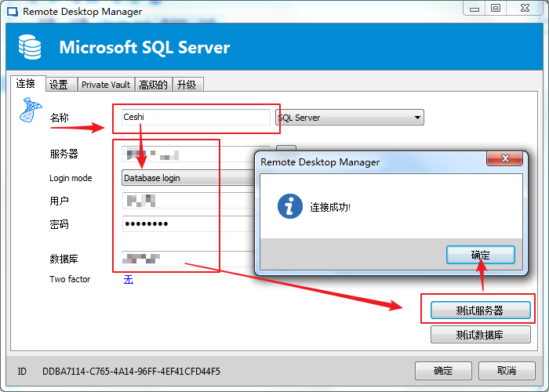
Task: Open the 升级 tab
Action: point(187,85)
